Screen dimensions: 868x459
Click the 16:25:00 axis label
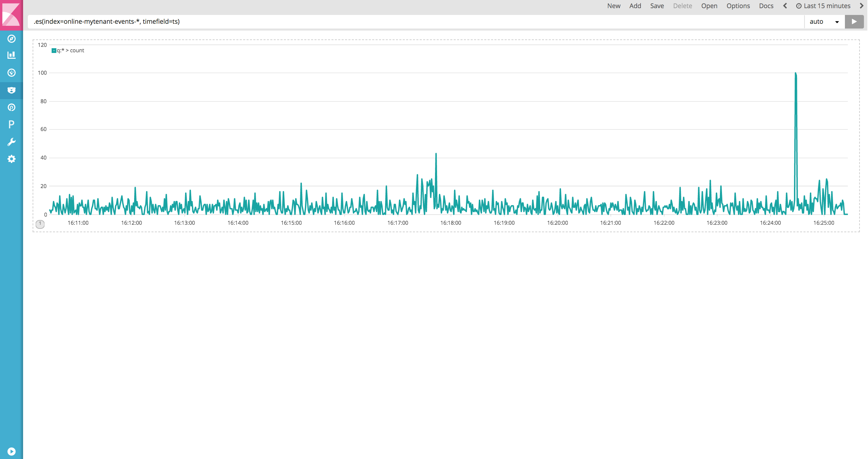(x=824, y=223)
